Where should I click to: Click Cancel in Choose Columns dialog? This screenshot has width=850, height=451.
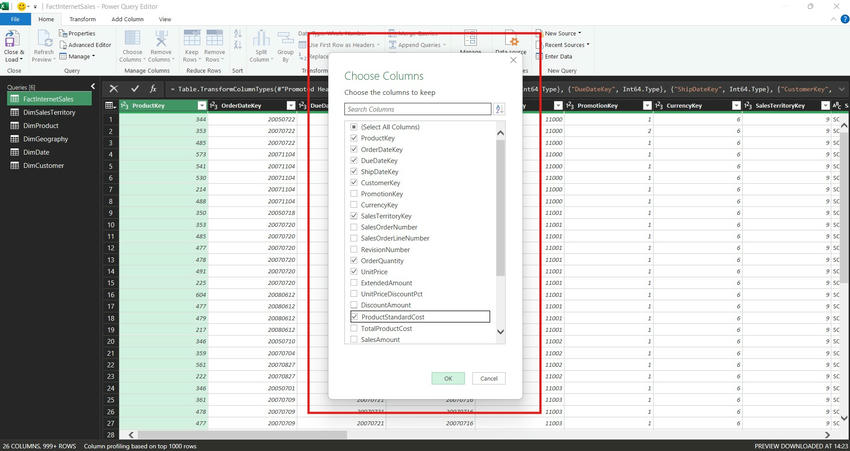point(488,378)
